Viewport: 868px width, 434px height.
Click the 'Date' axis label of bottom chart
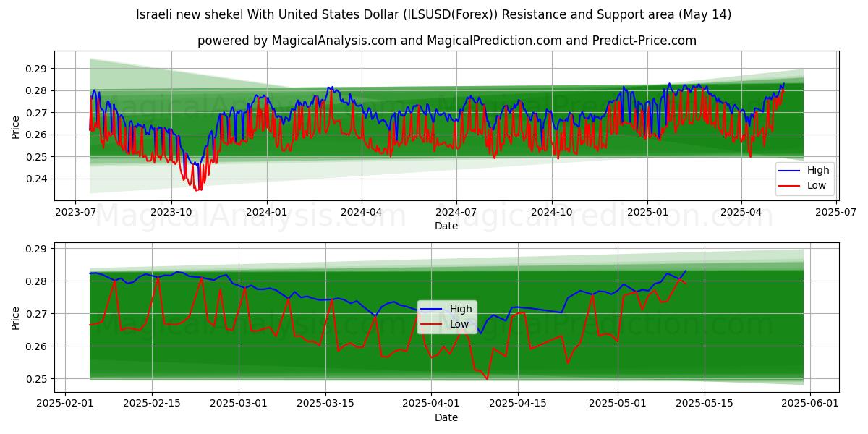pos(446,417)
